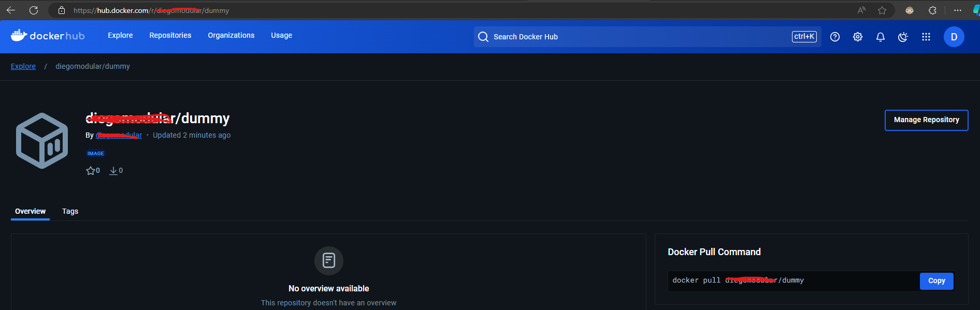Click the Docker Hub whale logo
This screenshot has height=310, width=980.
(x=19, y=35)
